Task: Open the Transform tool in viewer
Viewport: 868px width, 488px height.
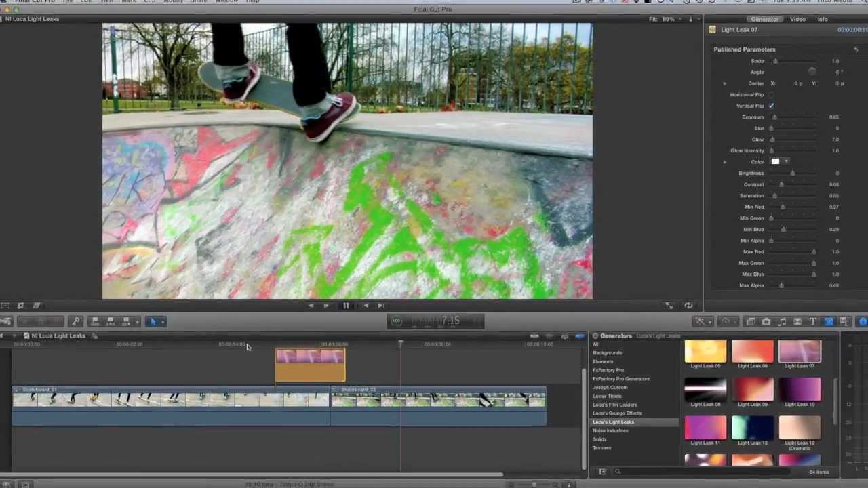Action: click(x=5, y=306)
